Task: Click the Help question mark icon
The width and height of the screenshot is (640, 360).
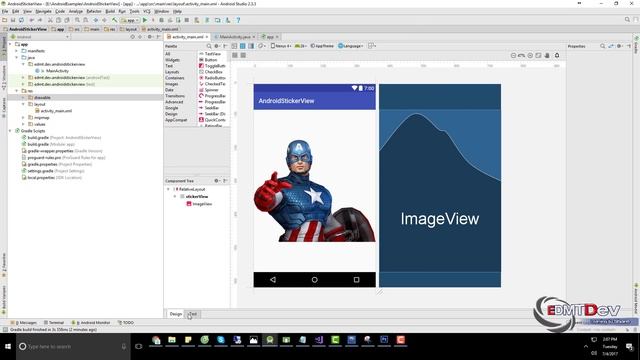Action: [238, 20]
